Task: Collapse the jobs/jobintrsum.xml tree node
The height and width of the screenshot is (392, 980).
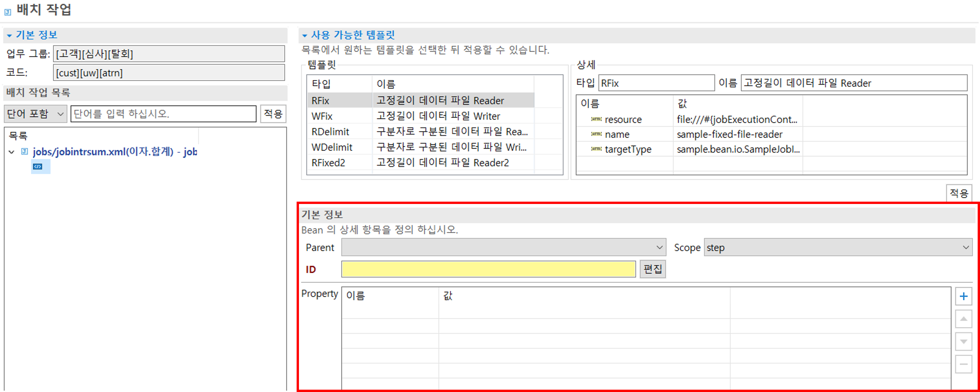Action: 11,152
